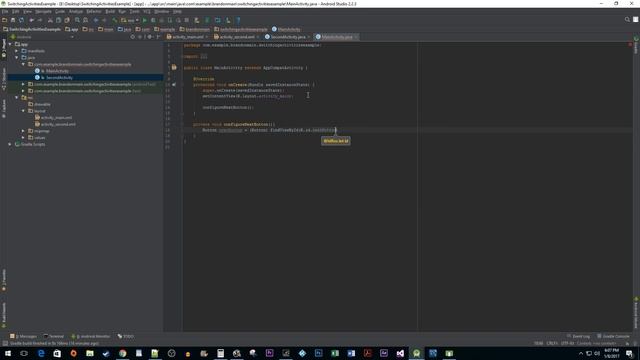Click the Undo arrow in toolbar
The image size is (640, 360).
point(31,20)
